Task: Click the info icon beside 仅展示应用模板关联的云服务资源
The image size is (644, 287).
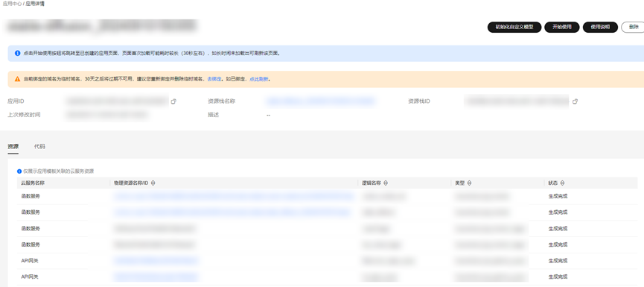Action: [x=19, y=171]
